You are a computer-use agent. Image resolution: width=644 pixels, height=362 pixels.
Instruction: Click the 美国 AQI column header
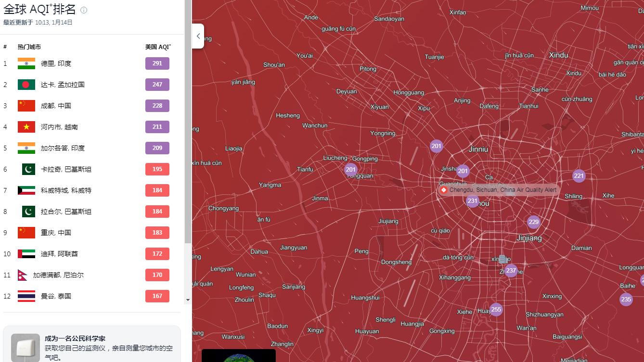tap(158, 47)
